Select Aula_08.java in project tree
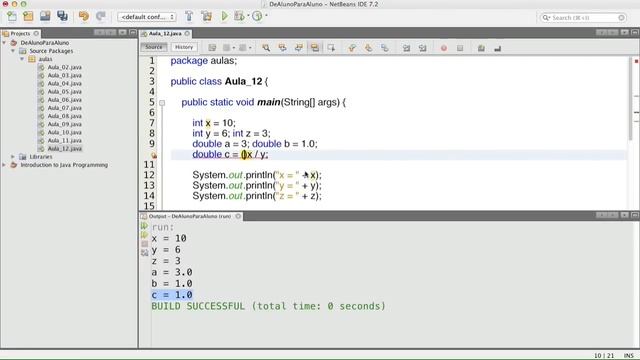Viewport: 640px width, 360px height. click(x=64, y=116)
